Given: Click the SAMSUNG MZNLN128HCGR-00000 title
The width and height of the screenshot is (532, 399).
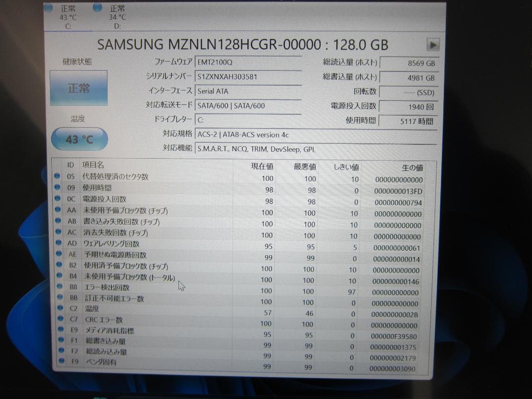Looking at the screenshot, I should (x=209, y=45).
